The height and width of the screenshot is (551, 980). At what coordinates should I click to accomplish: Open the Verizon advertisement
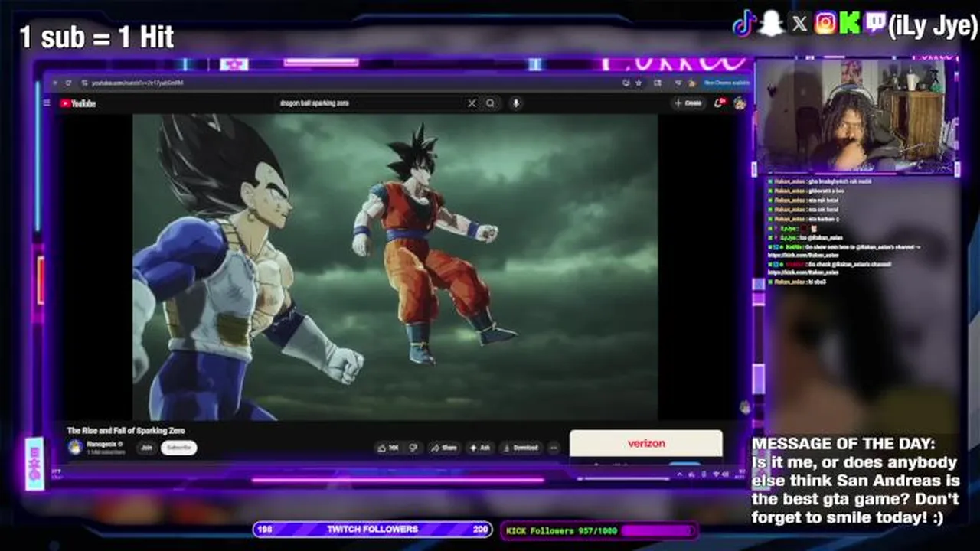646,443
